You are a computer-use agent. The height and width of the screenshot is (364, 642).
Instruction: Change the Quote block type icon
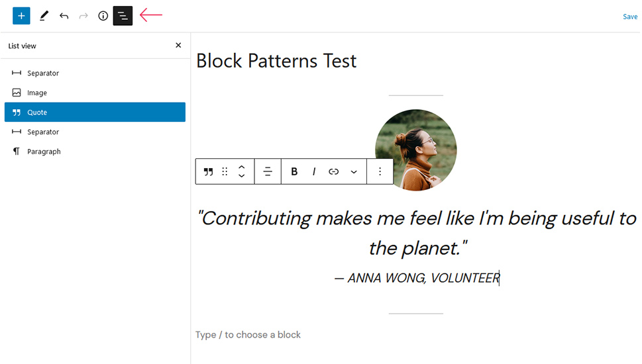coord(209,171)
